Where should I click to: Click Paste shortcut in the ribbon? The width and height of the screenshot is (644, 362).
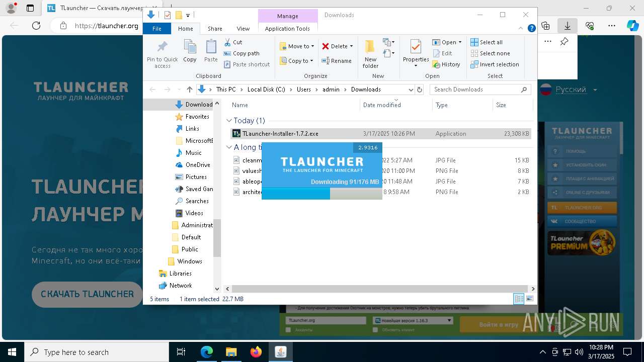pyautogui.click(x=247, y=64)
